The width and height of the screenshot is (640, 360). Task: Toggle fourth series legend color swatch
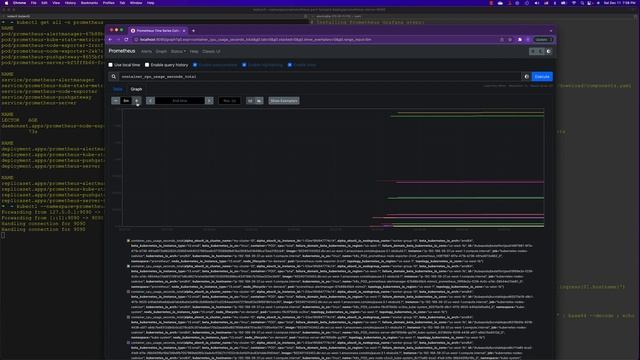tap(128, 317)
